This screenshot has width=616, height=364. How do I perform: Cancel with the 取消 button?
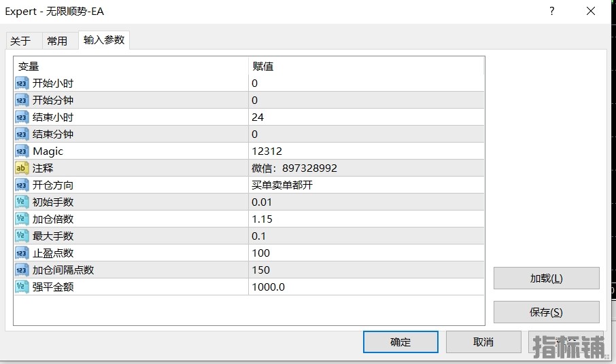tap(483, 342)
